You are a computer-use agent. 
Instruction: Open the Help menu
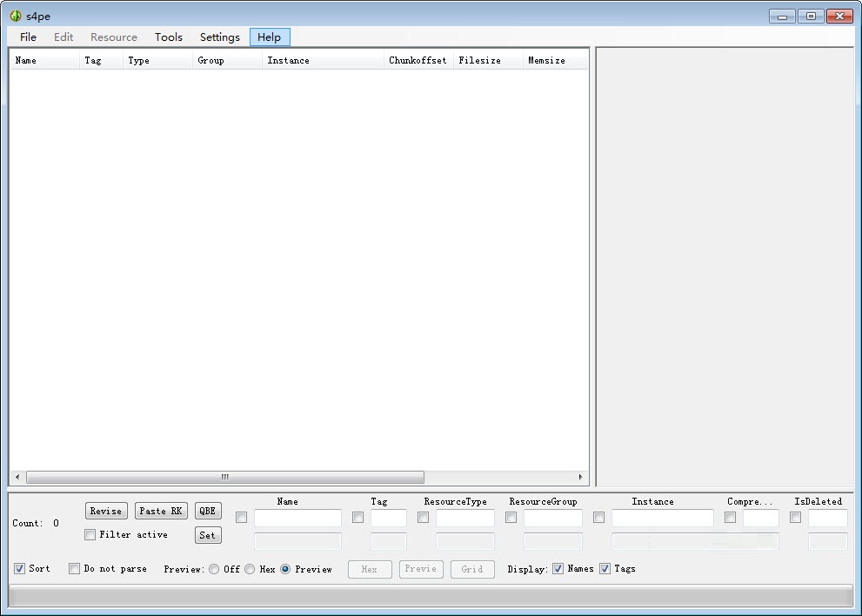click(269, 37)
